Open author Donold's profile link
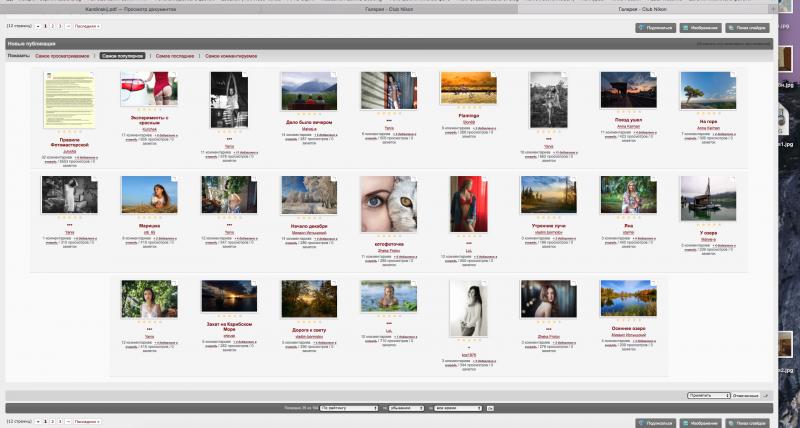The height and width of the screenshot is (428, 800). coord(468,122)
